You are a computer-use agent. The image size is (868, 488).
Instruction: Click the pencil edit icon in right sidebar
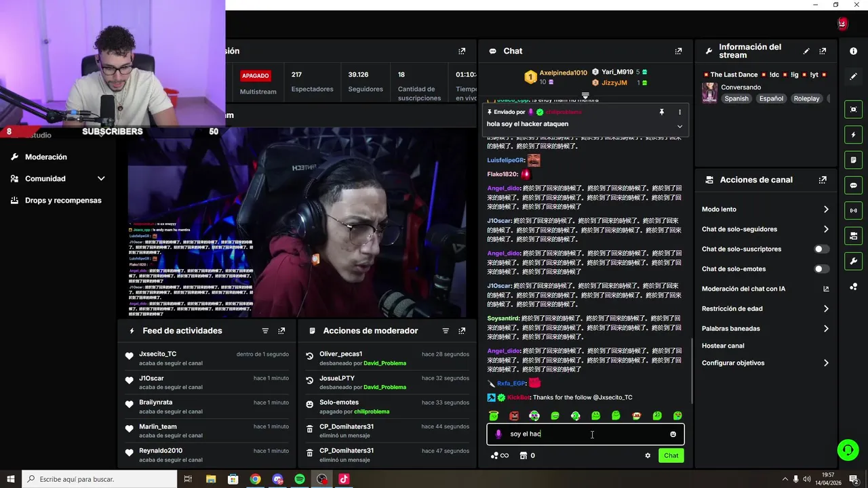click(x=853, y=77)
